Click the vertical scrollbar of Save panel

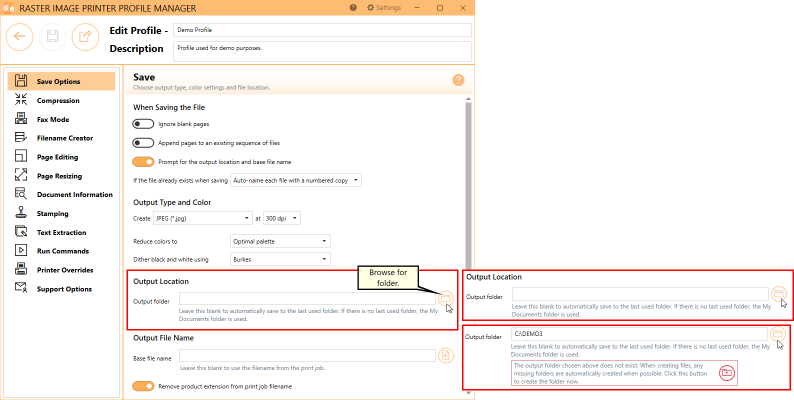click(x=468, y=185)
